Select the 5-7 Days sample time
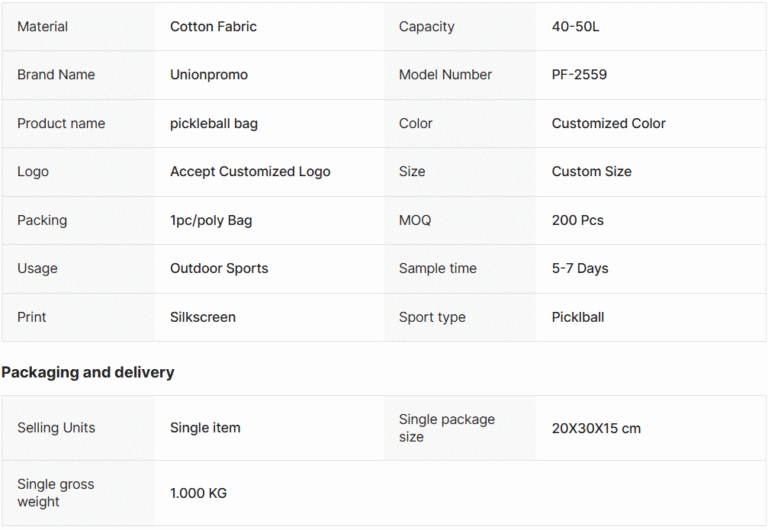 (580, 268)
